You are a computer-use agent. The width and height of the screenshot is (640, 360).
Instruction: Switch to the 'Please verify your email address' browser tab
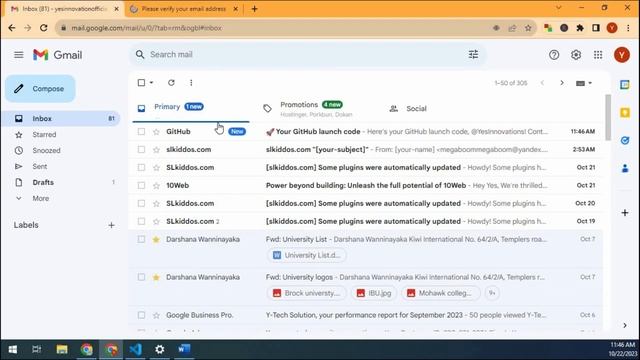184,9
